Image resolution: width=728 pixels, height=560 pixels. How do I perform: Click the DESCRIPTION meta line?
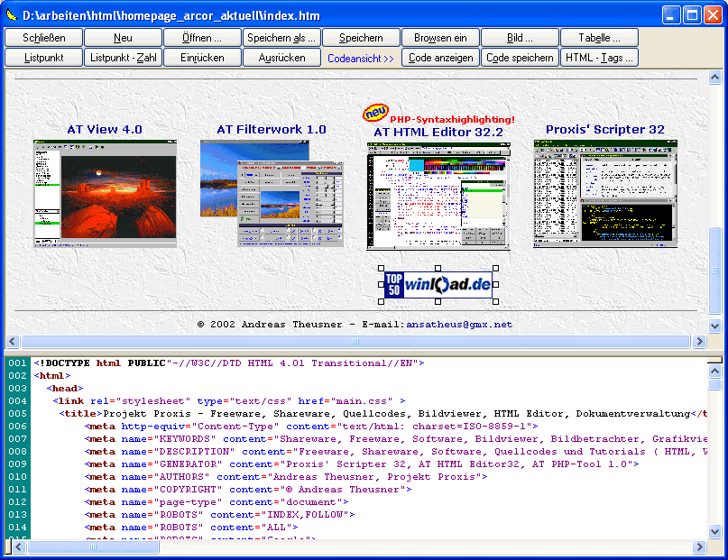click(395, 452)
